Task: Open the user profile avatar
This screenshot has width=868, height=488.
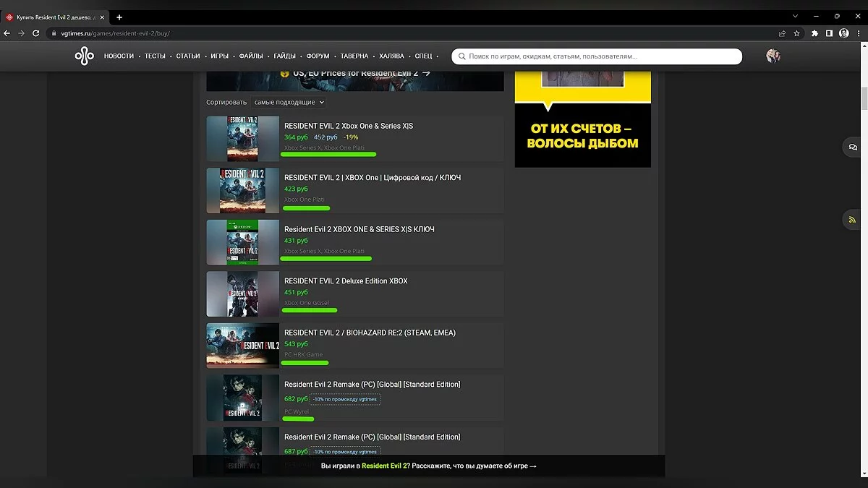Action: click(773, 56)
